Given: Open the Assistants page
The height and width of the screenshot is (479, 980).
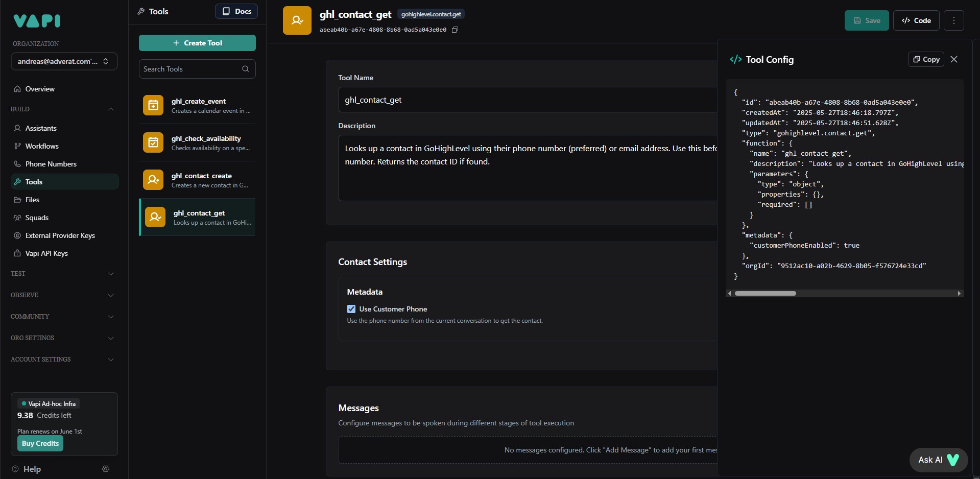Looking at the screenshot, I should 41,128.
